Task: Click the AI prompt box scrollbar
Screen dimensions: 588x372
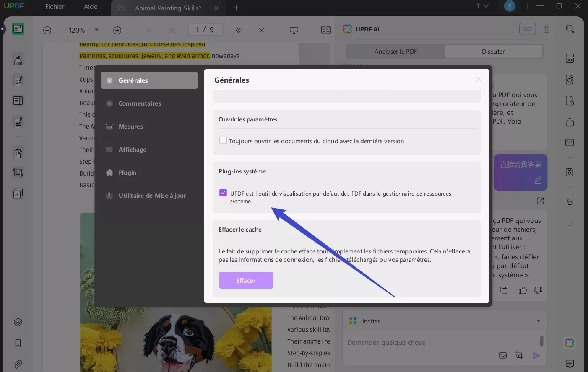Action: [541, 341]
